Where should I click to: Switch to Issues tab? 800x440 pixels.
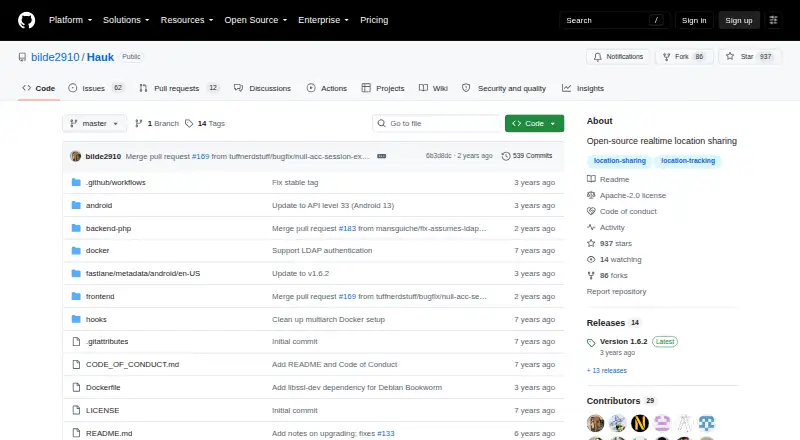coord(96,88)
